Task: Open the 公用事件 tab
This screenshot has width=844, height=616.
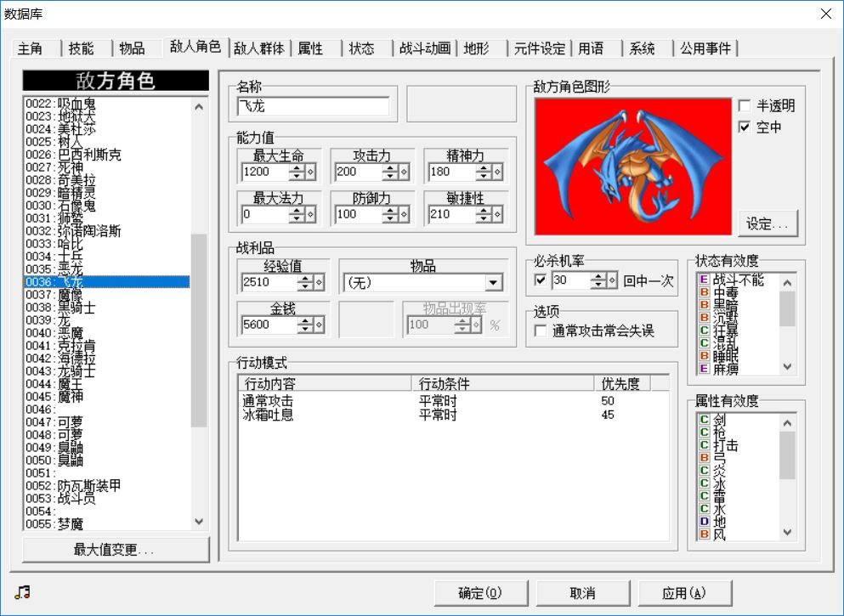Action: [705, 48]
